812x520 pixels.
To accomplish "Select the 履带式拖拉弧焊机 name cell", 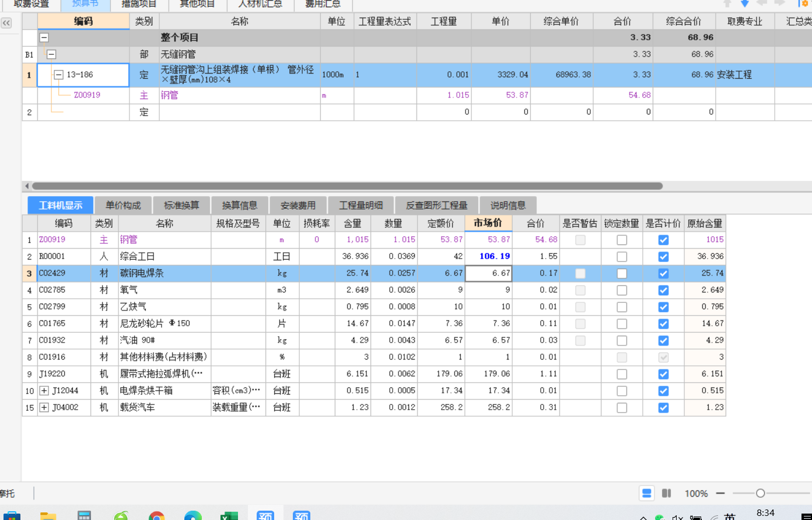I will [x=164, y=374].
